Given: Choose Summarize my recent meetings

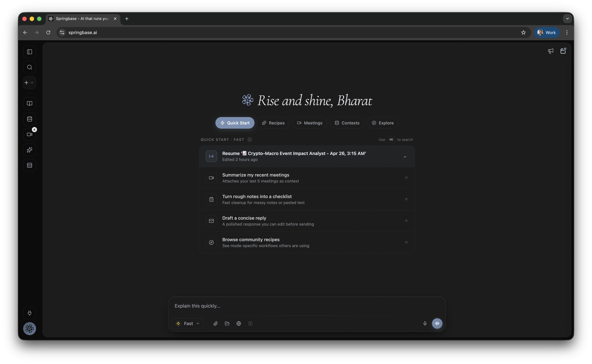Looking at the screenshot, I should click(307, 178).
